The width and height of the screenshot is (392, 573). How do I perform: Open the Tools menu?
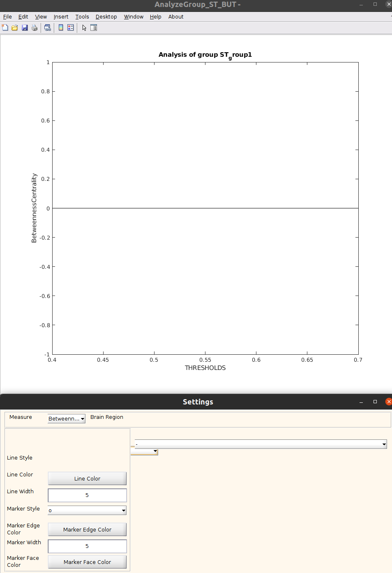point(82,17)
